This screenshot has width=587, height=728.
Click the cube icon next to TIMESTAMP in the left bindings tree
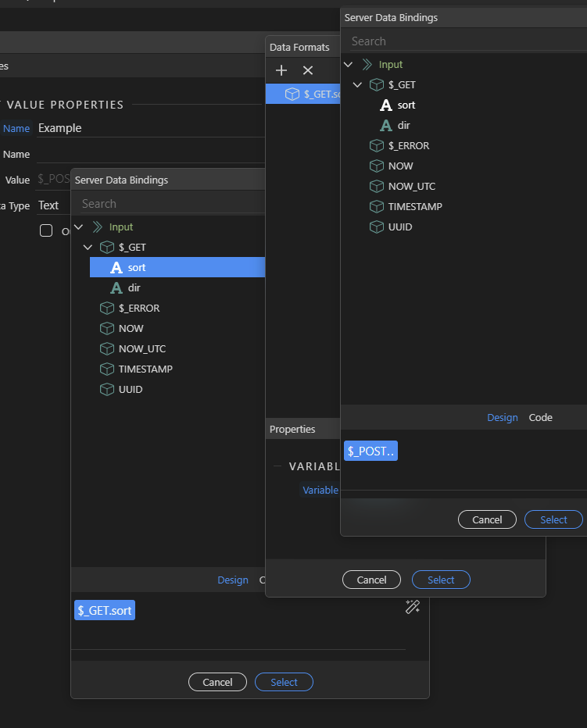point(106,369)
